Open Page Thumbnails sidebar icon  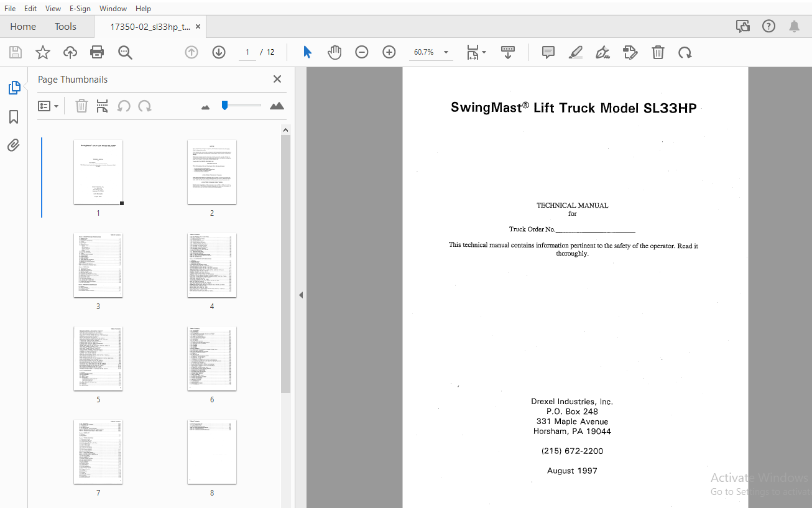pyautogui.click(x=14, y=88)
